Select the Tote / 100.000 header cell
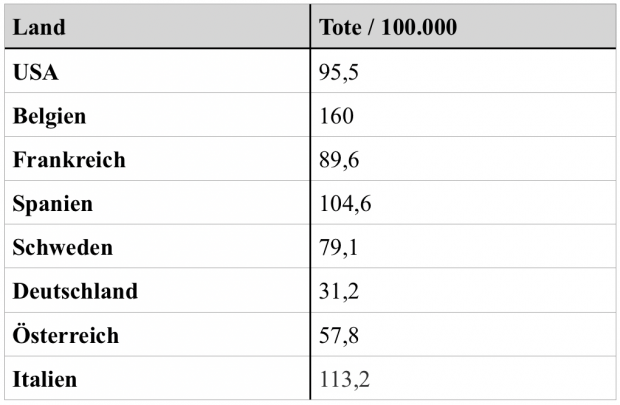The height and width of the screenshot is (405, 620). click(x=387, y=27)
